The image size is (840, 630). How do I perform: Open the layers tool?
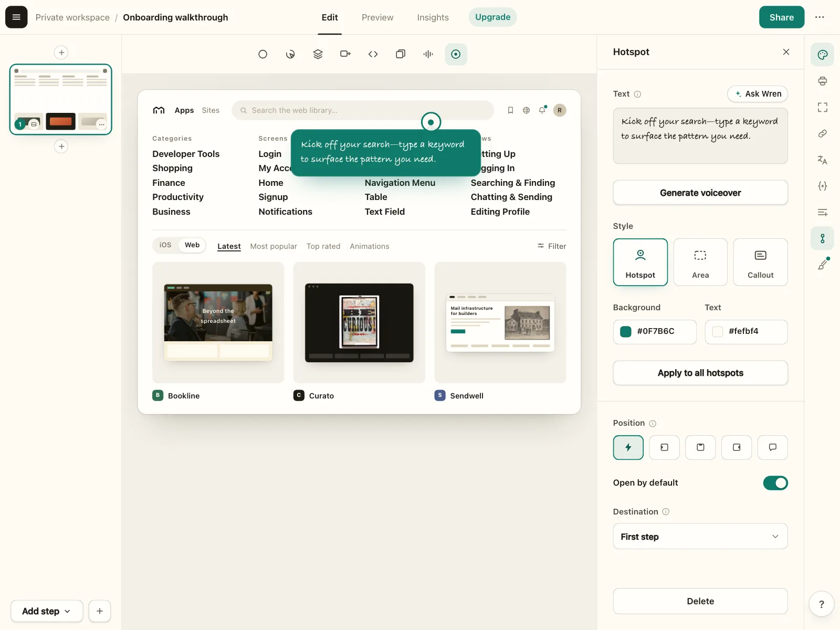(x=318, y=54)
